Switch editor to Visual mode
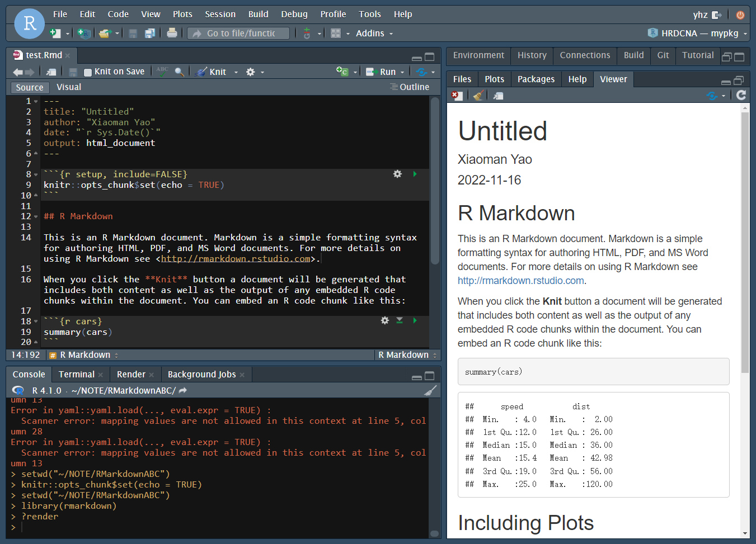Image resolution: width=756 pixels, height=544 pixels. 69,87
